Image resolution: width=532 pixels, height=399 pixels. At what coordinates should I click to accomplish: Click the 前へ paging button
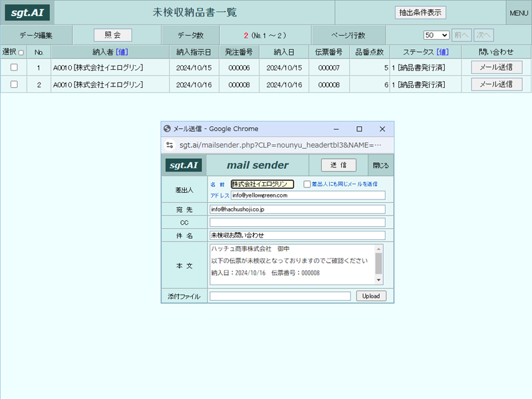point(462,35)
